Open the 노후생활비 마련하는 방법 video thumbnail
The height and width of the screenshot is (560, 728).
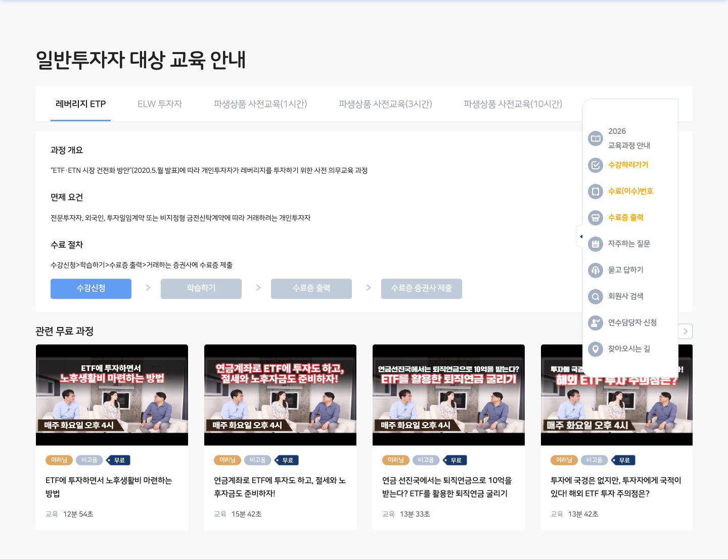pos(112,395)
